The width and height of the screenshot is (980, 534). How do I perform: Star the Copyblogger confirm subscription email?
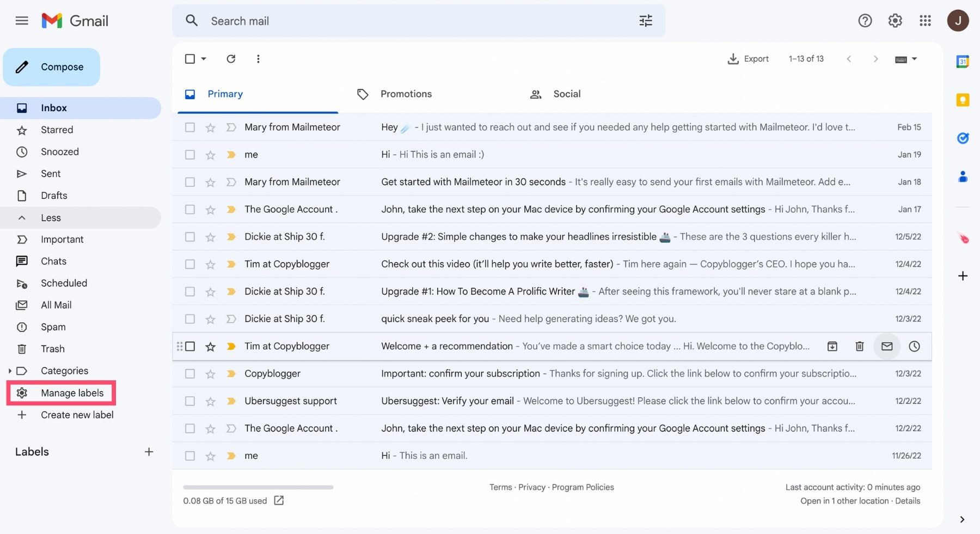[x=210, y=374]
